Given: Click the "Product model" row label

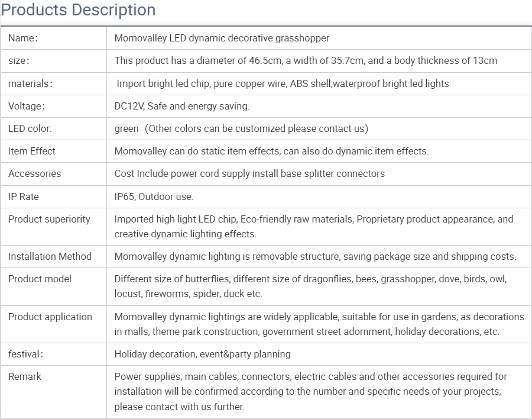Looking at the screenshot, I should pyautogui.click(x=40, y=279).
